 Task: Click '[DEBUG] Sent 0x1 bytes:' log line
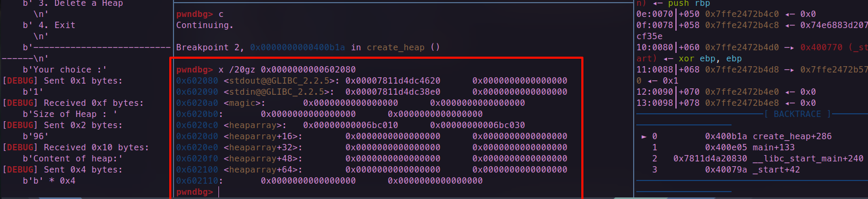(62, 80)
